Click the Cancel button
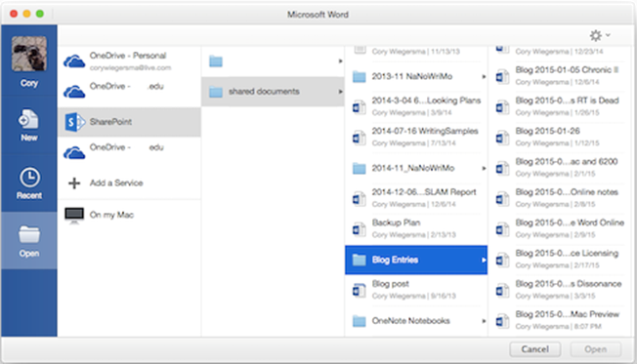The height and width of the screenshot is (364, 637). click(535, 349)
